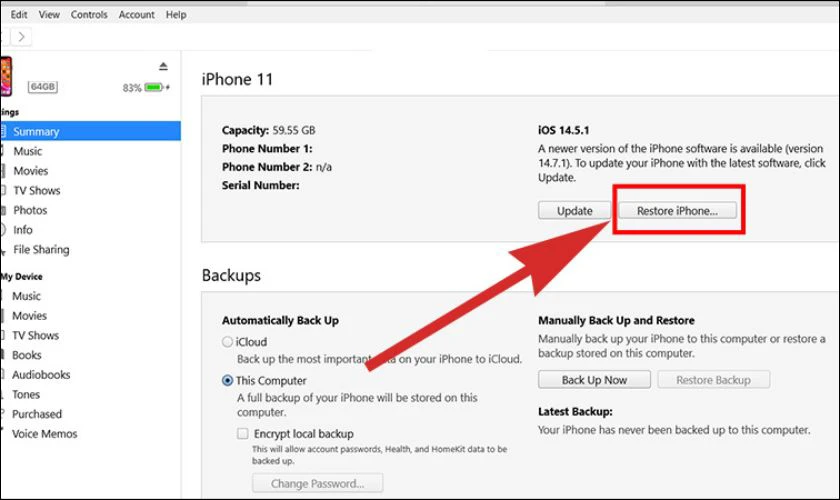Select TV Shows under Settings
Viewport: 840px width, 500px height.
(x=37, y=190)
